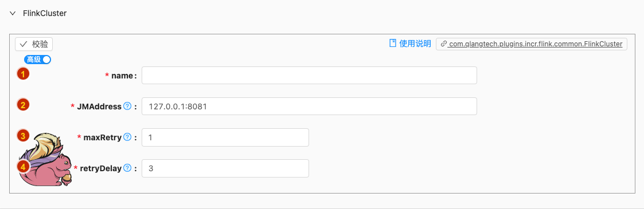This screenshot has width=644, height=209.
Task: Click the document icon beside 使用说明
Action: (x=393, y=44)
